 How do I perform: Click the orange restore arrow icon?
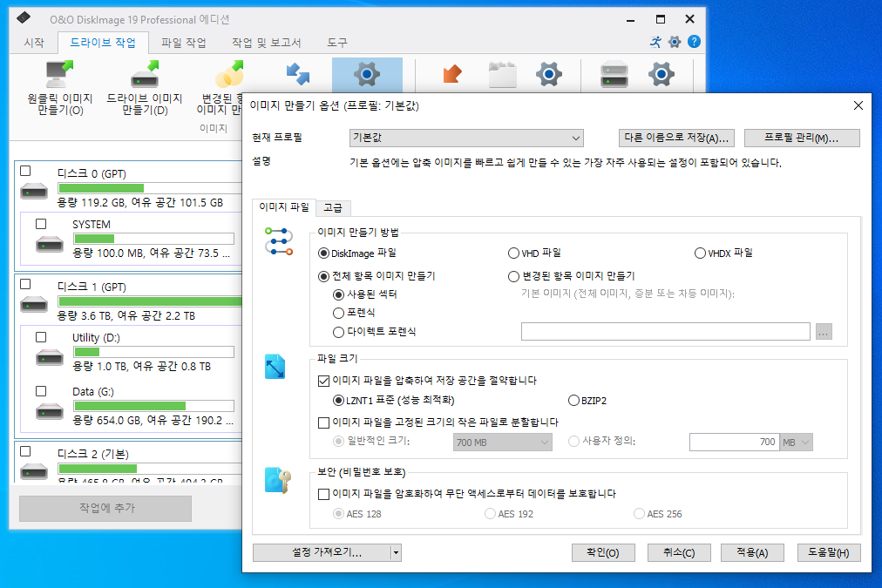452,74
